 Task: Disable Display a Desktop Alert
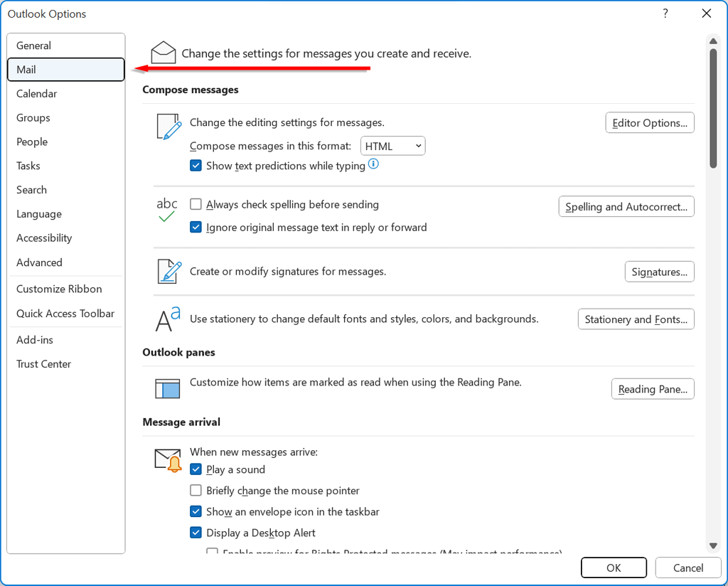coord(196,533)
